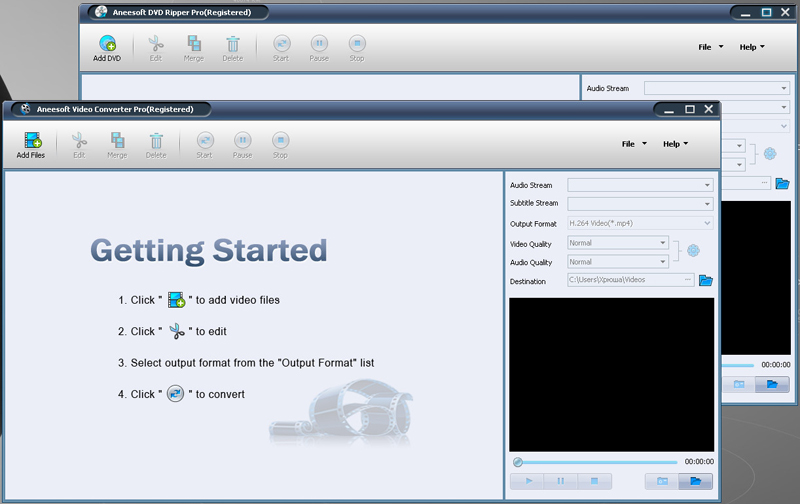Click Video Converter 00:00:00 time readout
Image resolution: width=800 pixels, height=504 pixels.
(699, 462)
